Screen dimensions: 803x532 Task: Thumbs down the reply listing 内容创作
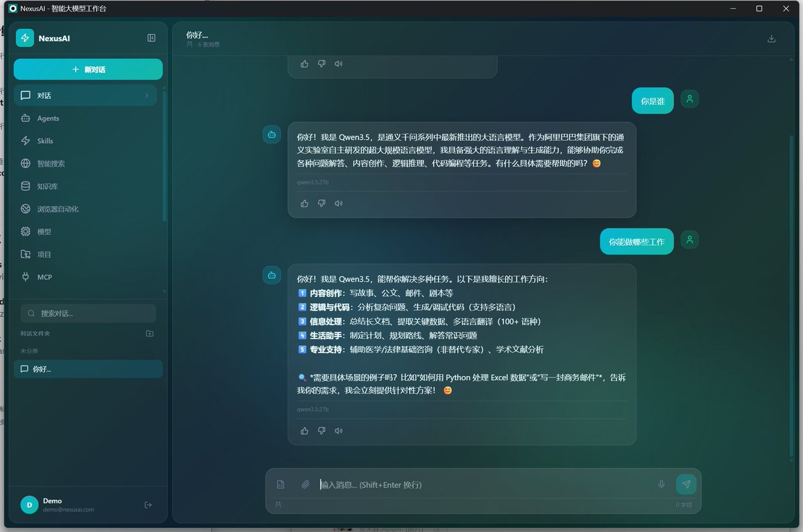tap(321, 431)
